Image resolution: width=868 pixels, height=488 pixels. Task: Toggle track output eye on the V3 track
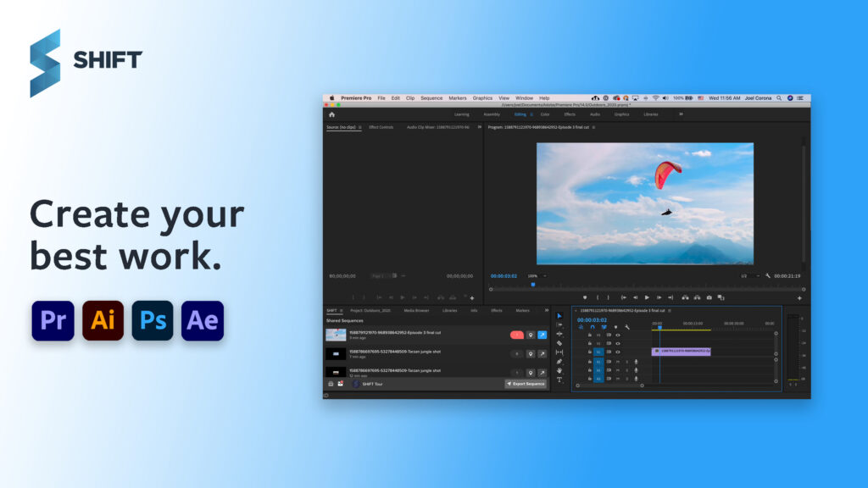coord(618,335)
